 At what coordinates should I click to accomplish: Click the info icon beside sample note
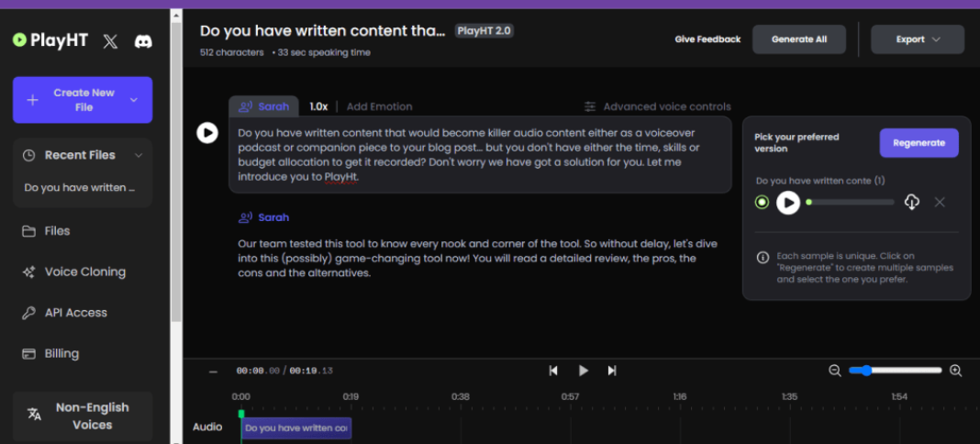pos(763,257)
